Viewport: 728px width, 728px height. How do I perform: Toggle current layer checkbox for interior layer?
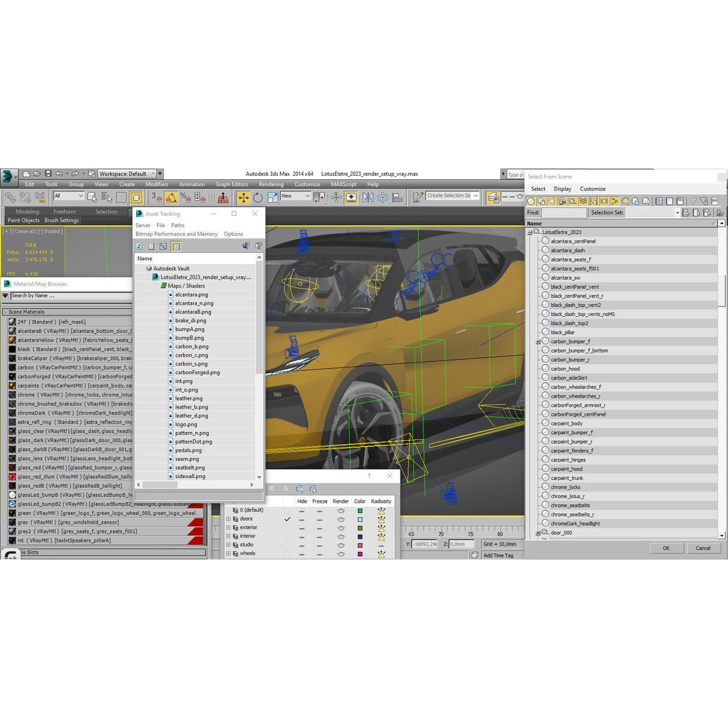(287, 537)
